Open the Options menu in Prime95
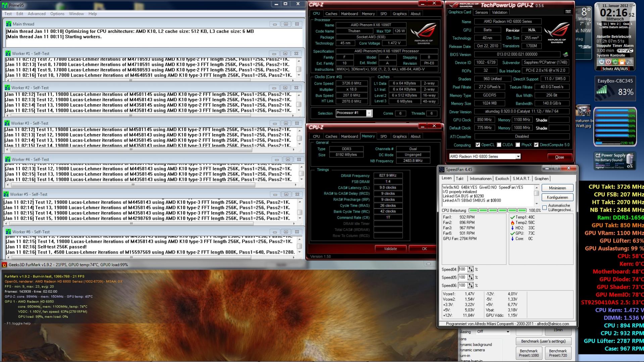This screenshot has width=644, height=362. (57, 14)
